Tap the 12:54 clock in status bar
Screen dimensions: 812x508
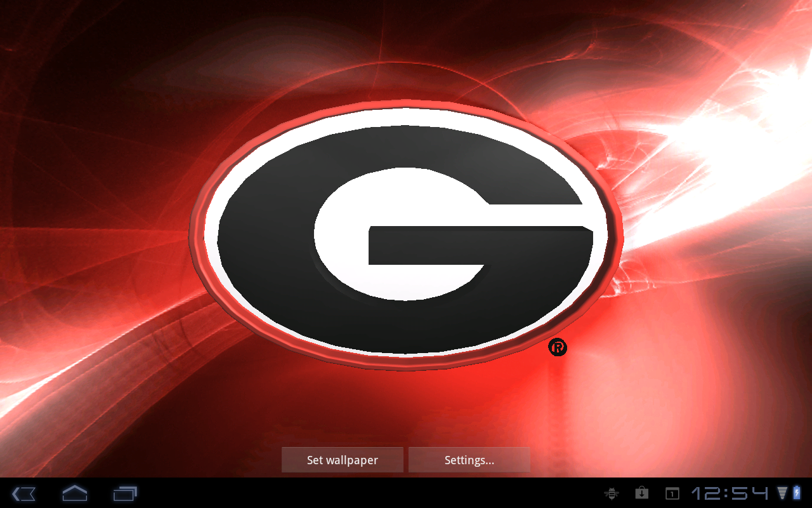pos(730,493)
